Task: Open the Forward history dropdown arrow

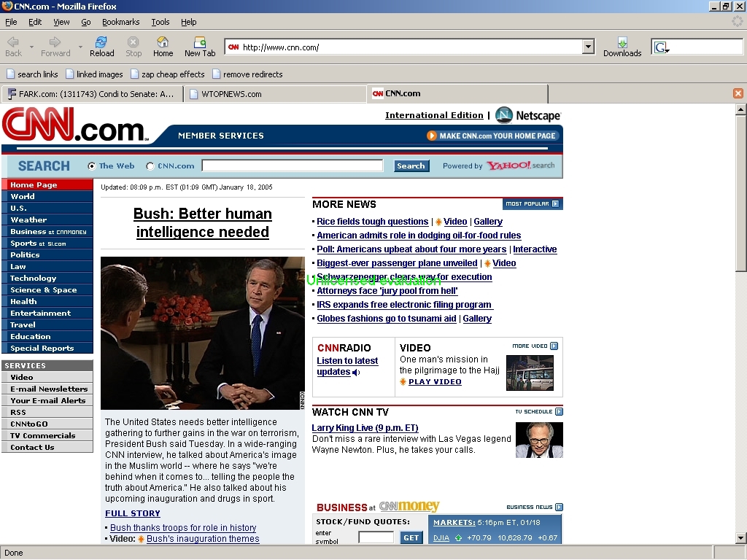Action: (80, 47)
